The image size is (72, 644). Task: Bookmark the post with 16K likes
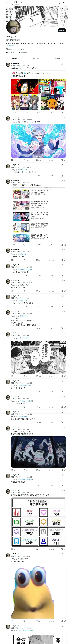point(62,112)
